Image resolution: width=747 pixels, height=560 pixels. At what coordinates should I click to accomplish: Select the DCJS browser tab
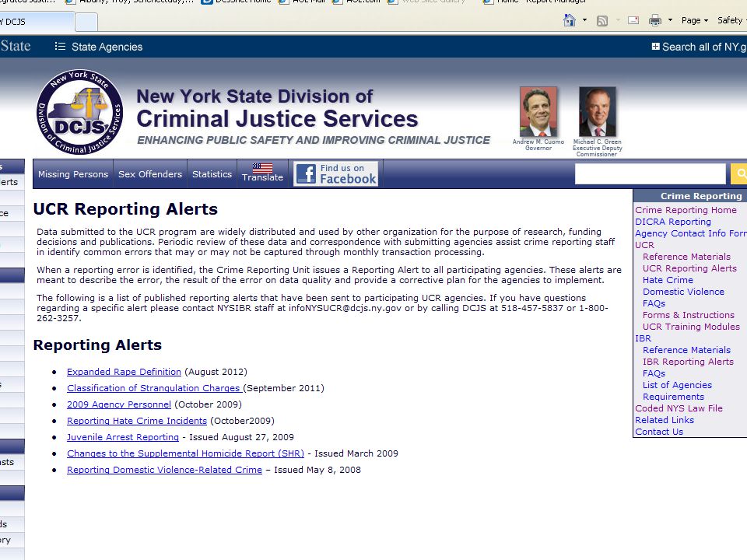(x=37, y=22)
